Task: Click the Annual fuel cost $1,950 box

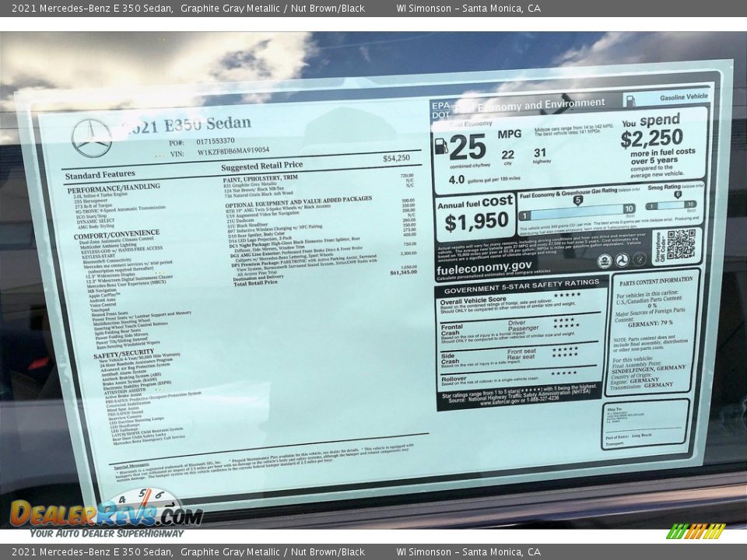Action: tap(475, 216)
